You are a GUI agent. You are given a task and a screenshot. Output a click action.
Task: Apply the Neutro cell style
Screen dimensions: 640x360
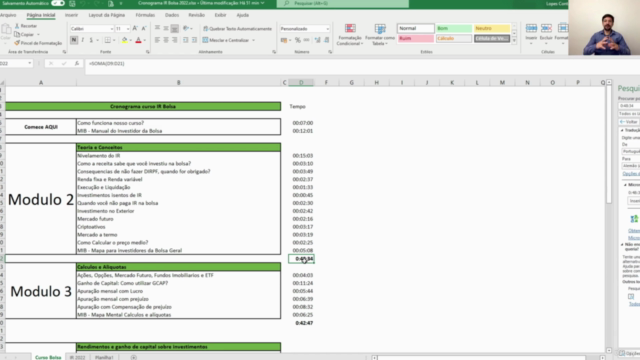491,28
